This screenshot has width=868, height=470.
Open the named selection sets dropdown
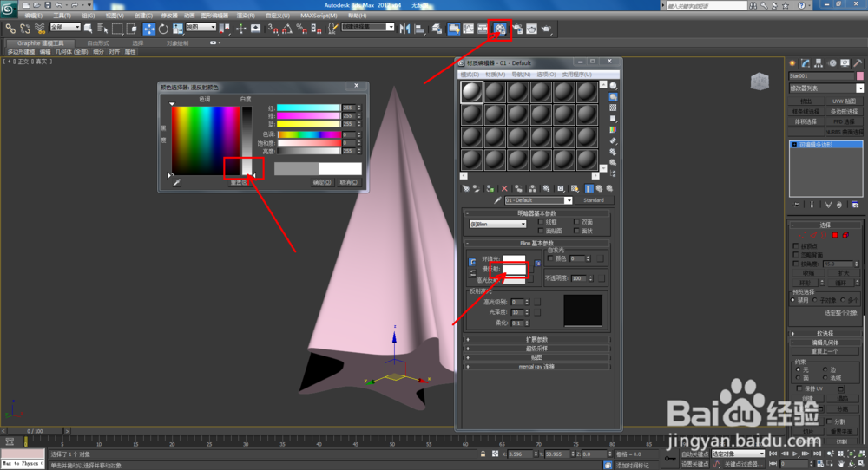(x=368, y=27)
